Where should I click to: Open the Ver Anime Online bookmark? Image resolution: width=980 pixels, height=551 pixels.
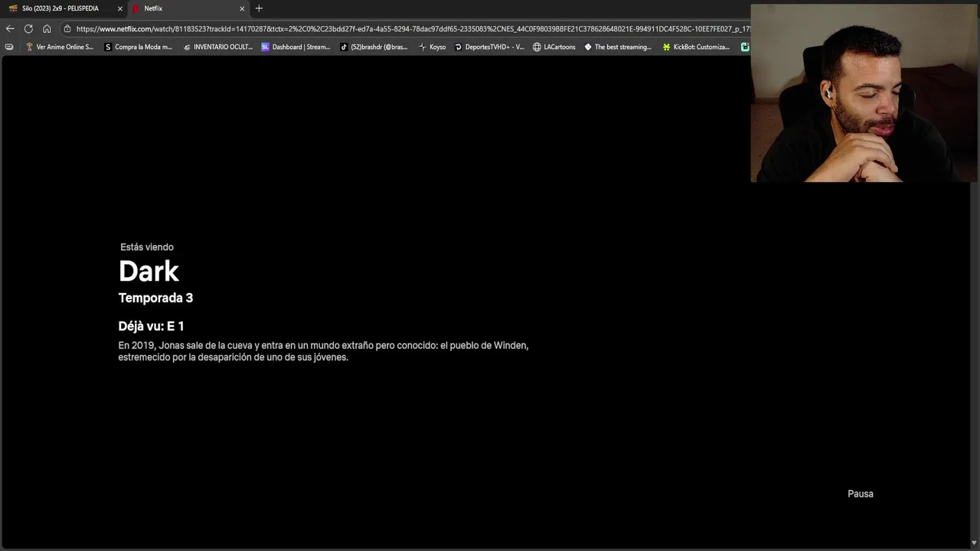pyautogui.click(x=60, y=47)
